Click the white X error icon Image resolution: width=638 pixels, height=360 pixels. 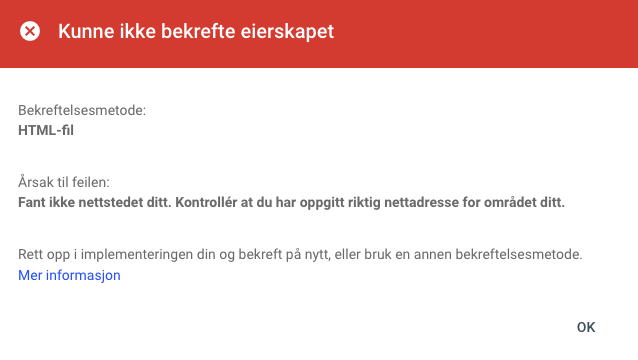30,31
